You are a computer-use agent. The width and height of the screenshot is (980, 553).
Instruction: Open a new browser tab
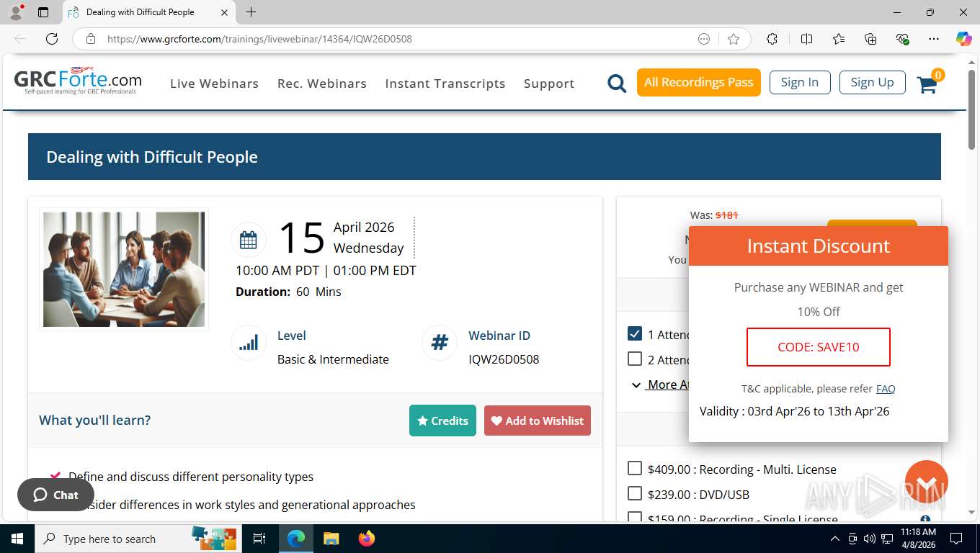pos(251,12)
